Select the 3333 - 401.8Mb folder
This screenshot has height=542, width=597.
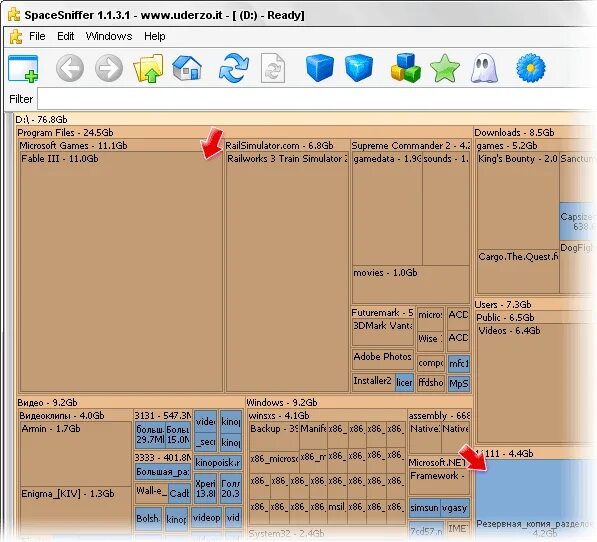tap(163, 457)
